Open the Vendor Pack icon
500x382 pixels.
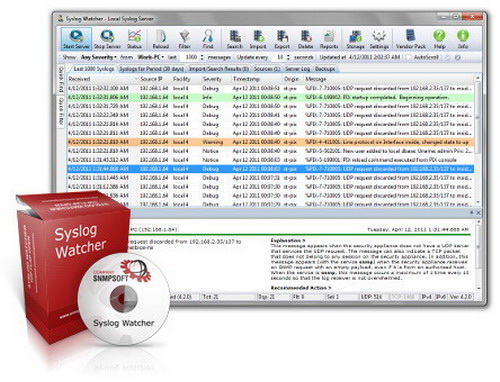pos(411,39)
